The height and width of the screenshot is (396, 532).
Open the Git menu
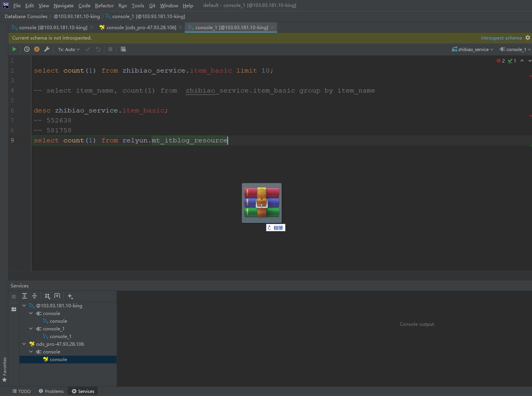(152, 5)
